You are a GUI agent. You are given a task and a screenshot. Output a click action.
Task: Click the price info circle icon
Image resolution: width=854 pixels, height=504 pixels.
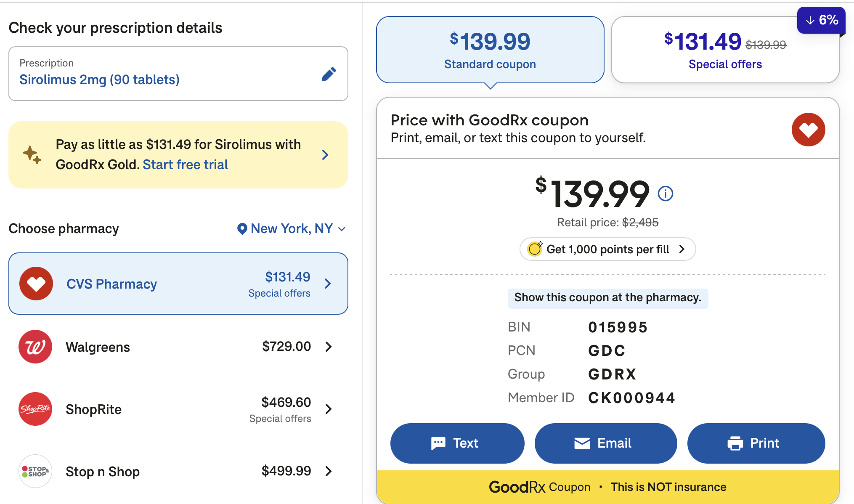(x=665, y=194)
